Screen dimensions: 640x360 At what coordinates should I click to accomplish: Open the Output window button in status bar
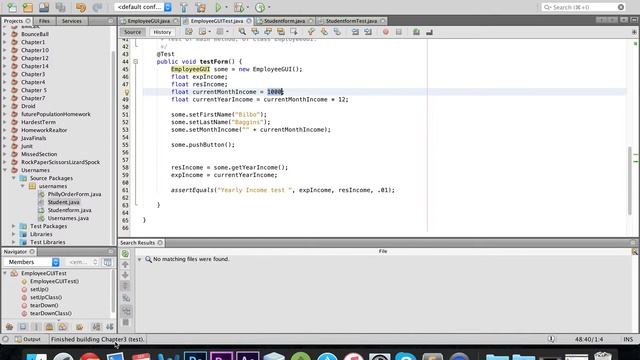28,339
